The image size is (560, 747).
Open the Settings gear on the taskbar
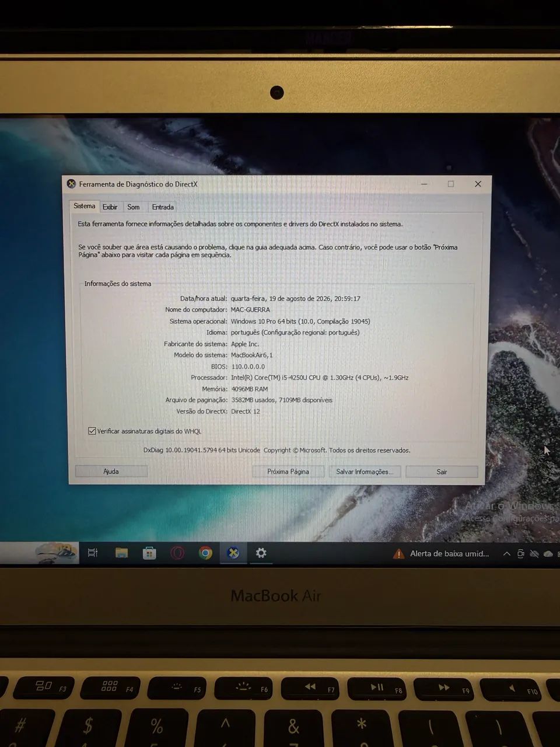(261, 553)
